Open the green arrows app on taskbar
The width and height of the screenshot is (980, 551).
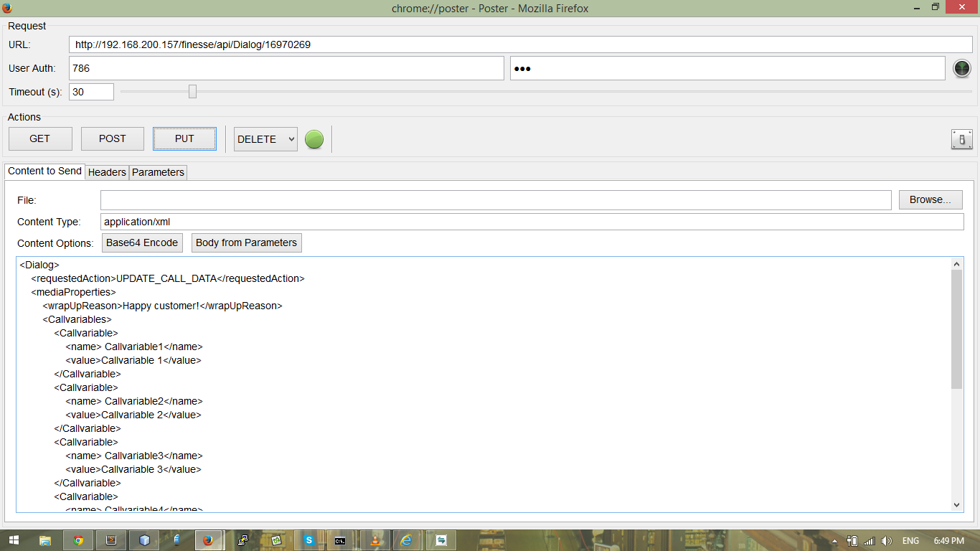[441, 540]
